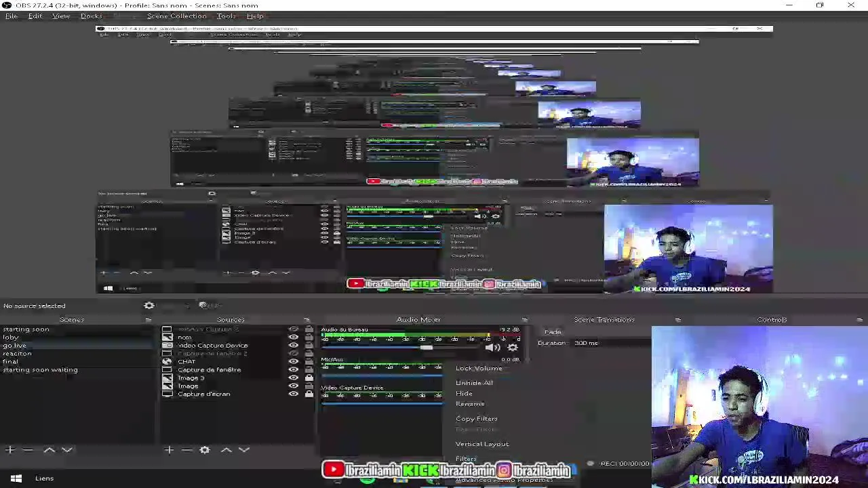
Task: Open the Sources dock menu icon
Action: [x=307, y=319]
